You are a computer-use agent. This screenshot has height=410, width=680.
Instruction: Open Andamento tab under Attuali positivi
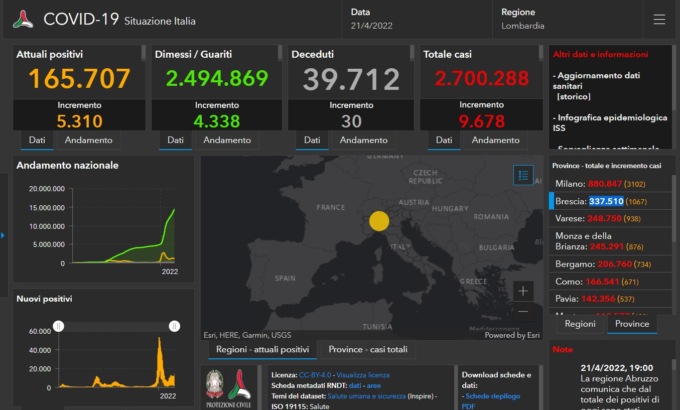tap(88, 140)
